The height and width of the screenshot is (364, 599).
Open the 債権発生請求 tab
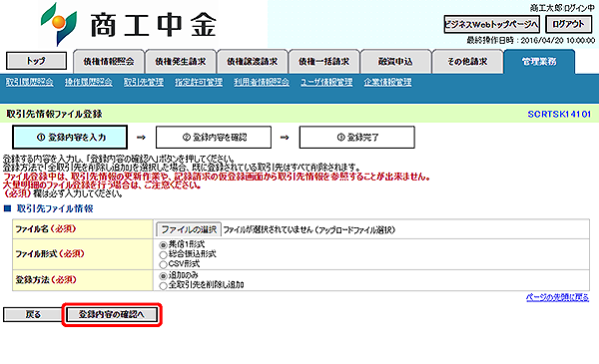coord(181,62)
